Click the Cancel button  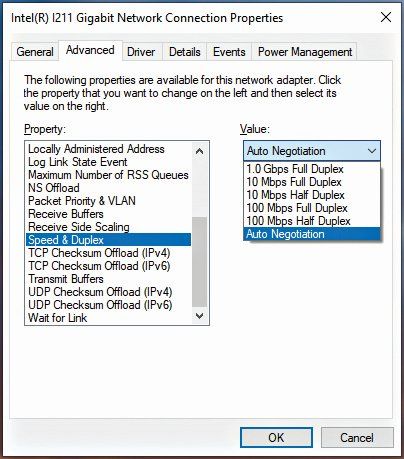(x=357, y=437)
